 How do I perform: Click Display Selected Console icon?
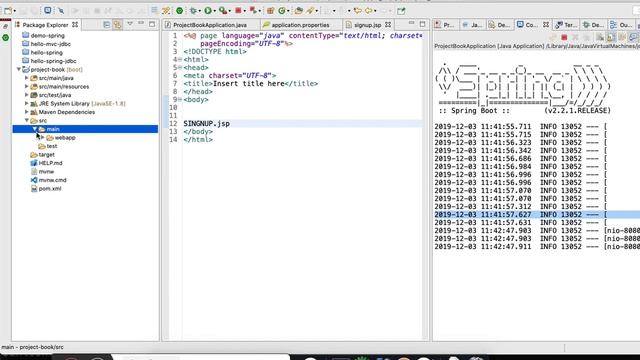tap(633, 38)
